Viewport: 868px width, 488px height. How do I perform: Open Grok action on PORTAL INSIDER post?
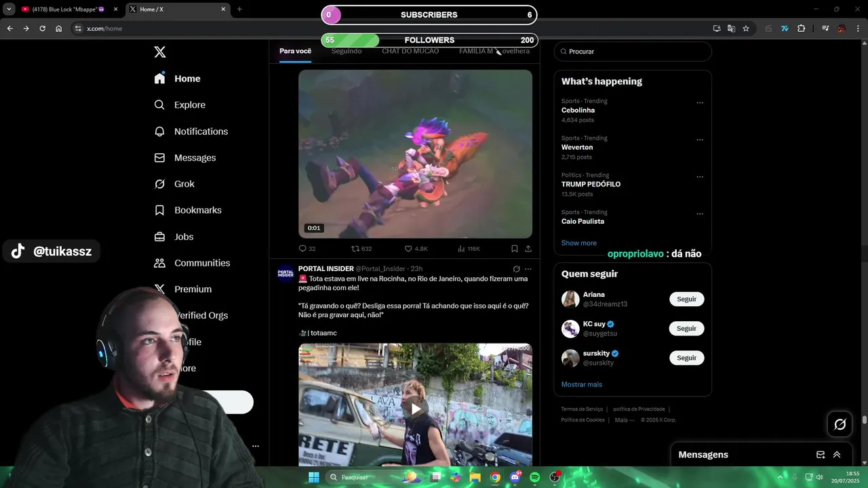click(516, 269)
